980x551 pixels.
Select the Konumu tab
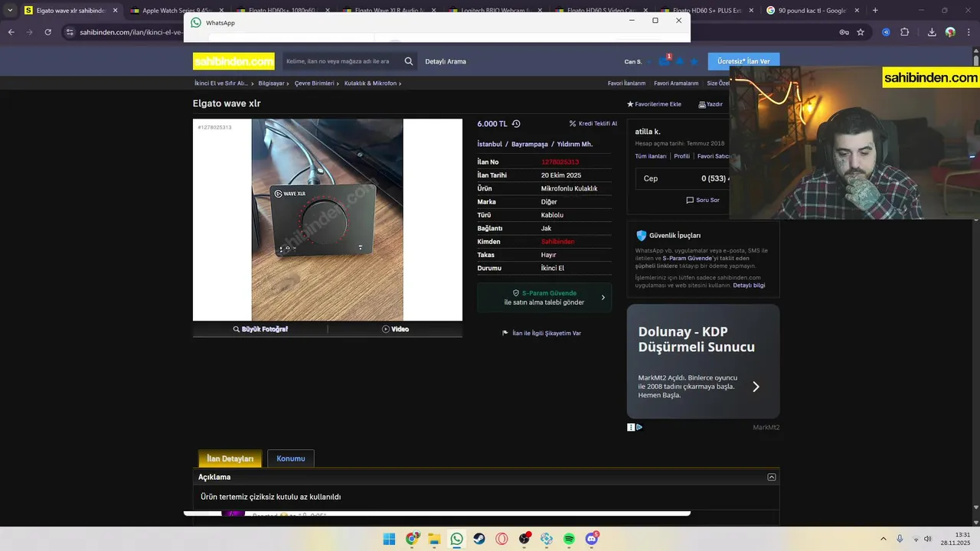pyautogui.click(x=291, y=458)
